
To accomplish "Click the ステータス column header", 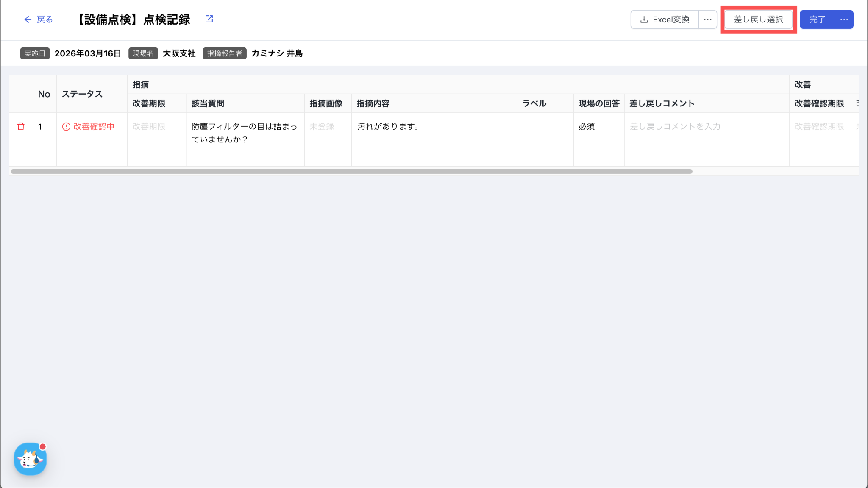I will [82, 94].
